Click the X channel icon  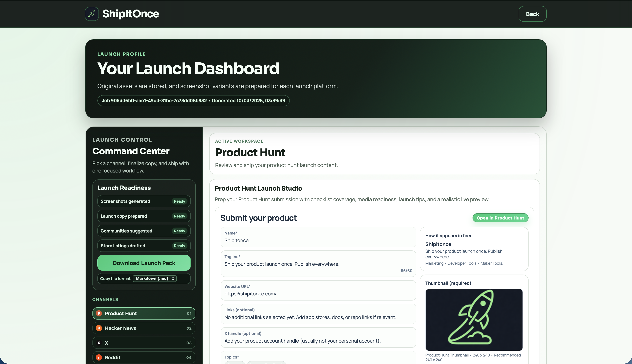pyautogui.click(x=99, y=343)
